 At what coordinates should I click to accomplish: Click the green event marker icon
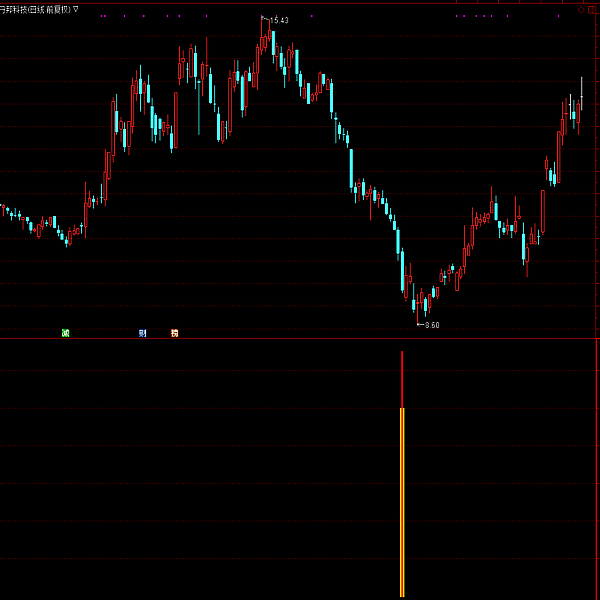(65, 332)
